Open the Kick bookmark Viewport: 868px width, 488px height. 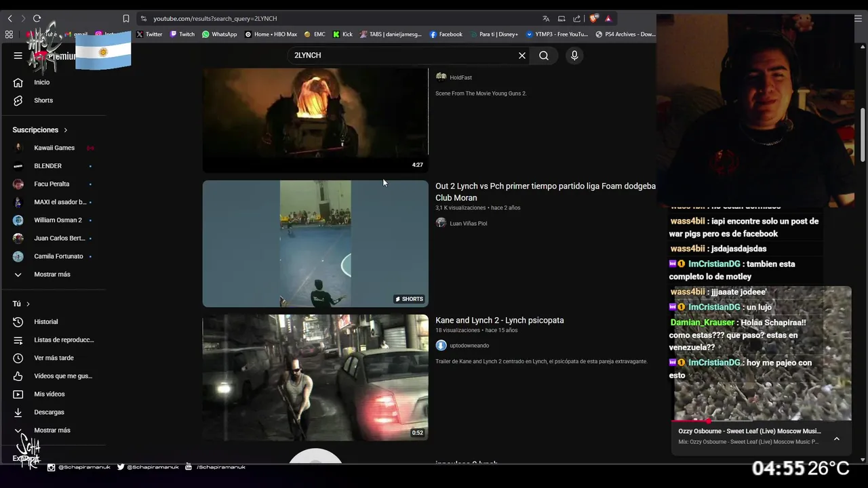click(342, 34)
